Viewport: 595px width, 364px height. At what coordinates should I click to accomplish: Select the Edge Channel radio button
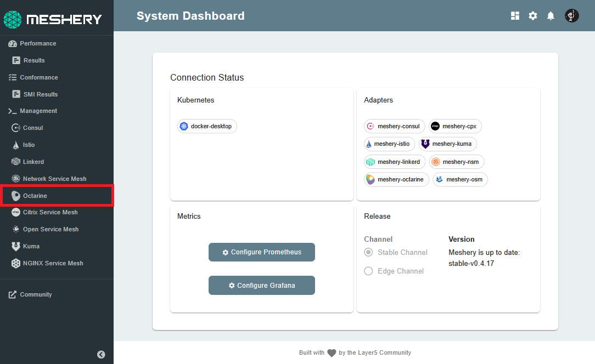pyautogui.click(x=368, y=271)
